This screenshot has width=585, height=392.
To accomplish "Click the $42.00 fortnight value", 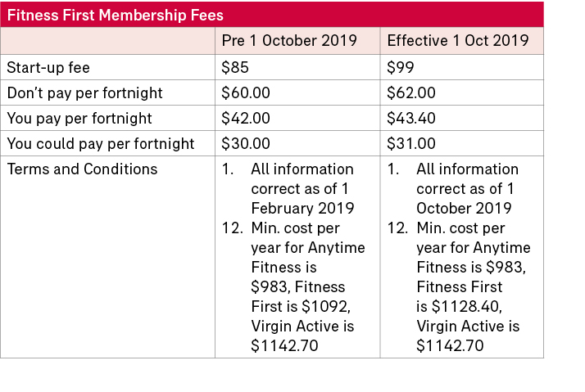I will pyautogui.click(x=246, y=118).
